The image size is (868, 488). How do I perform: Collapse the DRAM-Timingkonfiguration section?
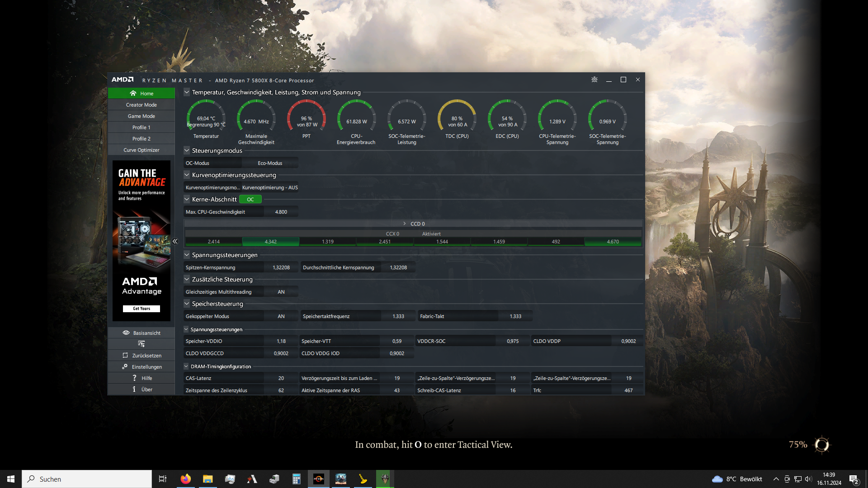(x=186, y=366)
